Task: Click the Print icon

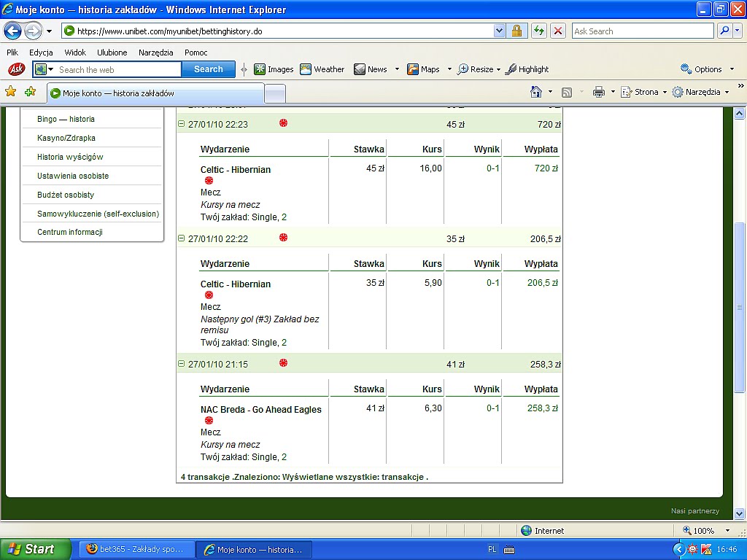Action: (x=598, y=92)
